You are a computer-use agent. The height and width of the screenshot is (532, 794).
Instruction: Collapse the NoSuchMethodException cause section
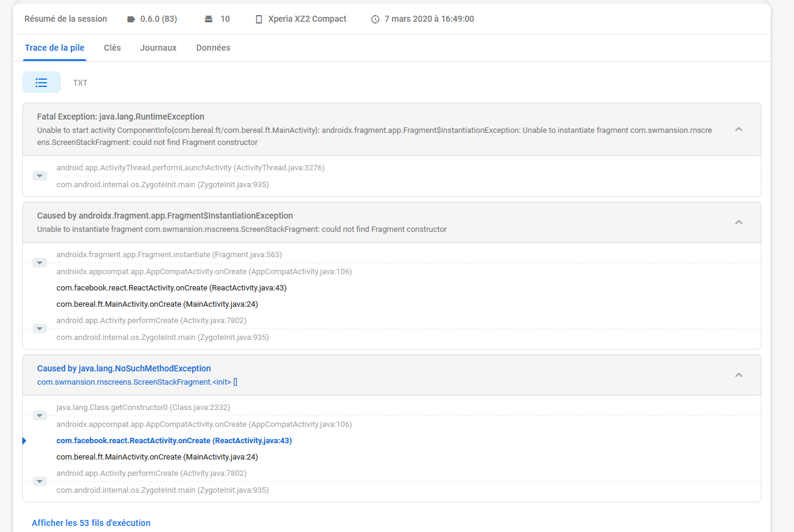point(738,375)
